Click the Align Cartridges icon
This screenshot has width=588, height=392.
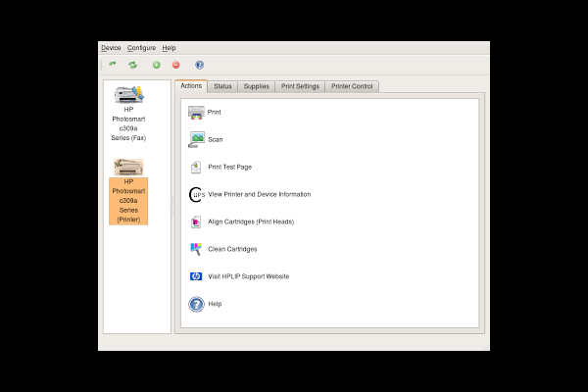point(196,221)
